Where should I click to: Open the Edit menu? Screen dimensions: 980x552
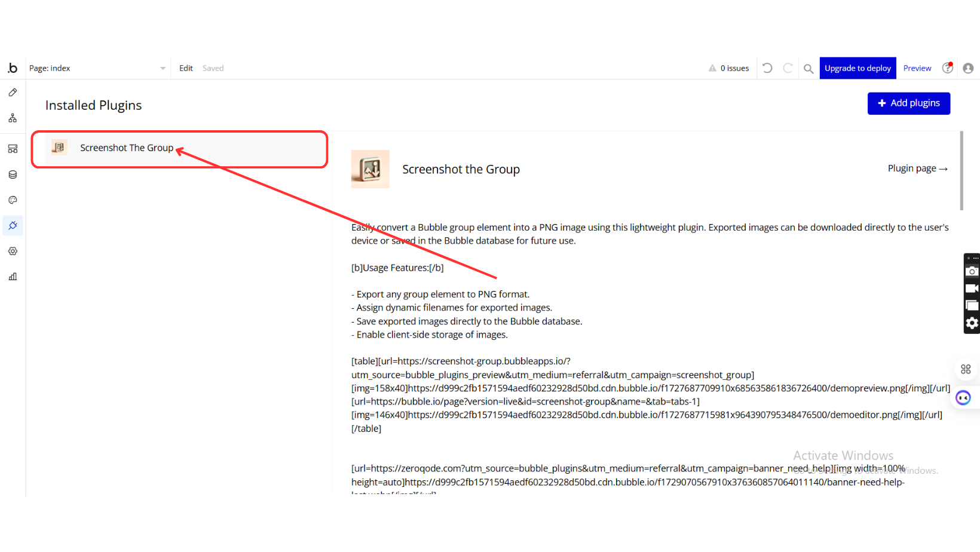click(186, 68)
